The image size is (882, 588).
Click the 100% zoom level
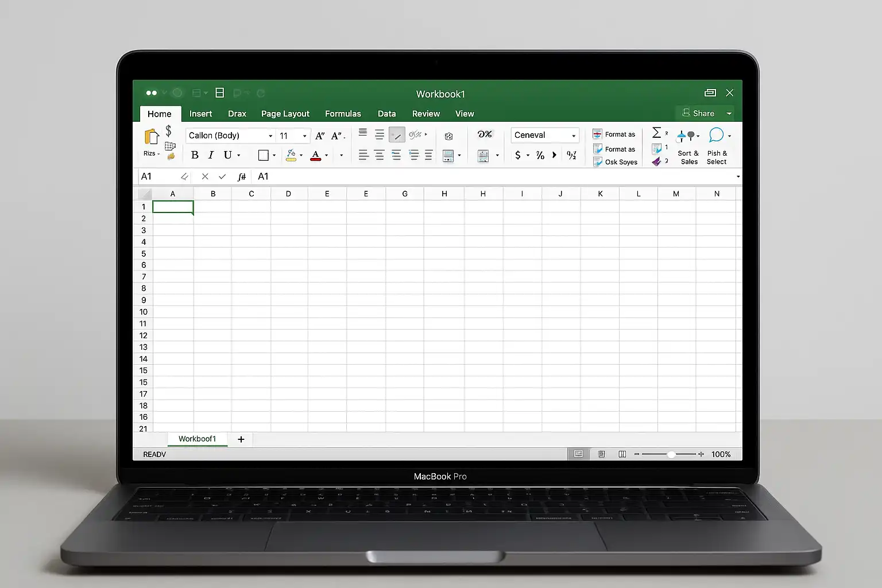point(721,454)
